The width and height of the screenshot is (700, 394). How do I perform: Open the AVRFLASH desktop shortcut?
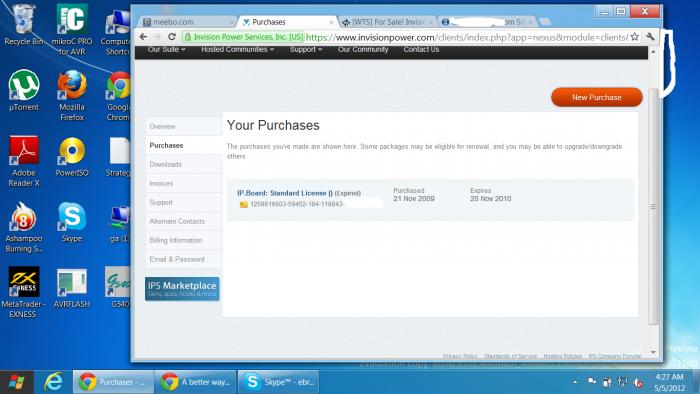(72, 288)
